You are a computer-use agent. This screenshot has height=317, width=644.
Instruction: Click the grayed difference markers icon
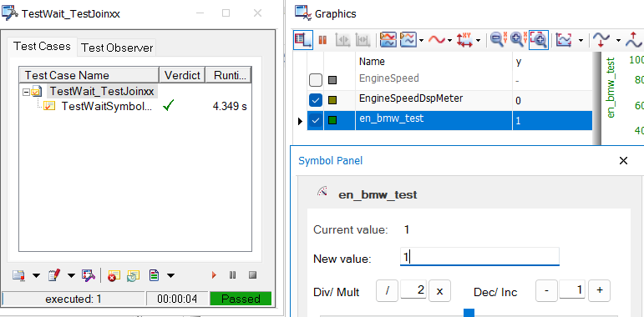click(x=363, y=40)
